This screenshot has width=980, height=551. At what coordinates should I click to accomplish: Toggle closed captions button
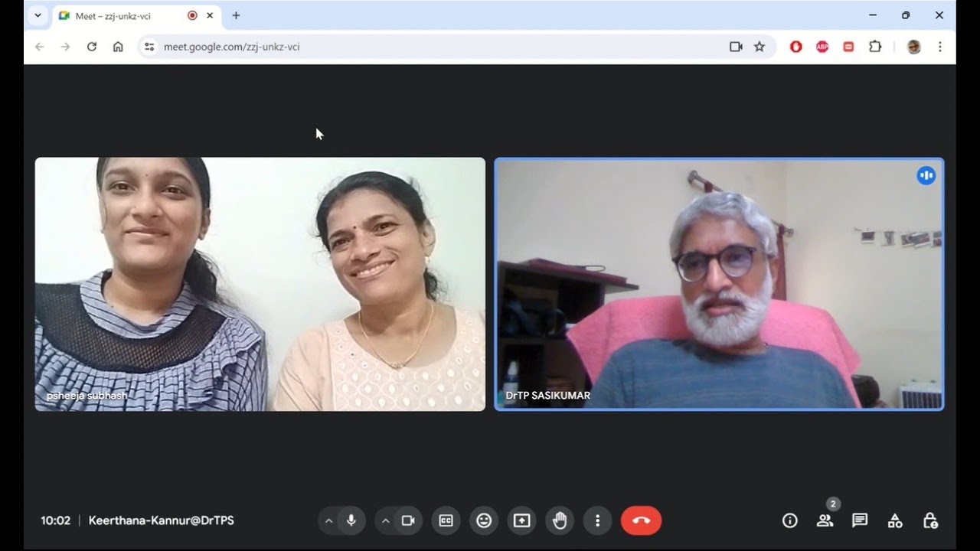[446, 520]
